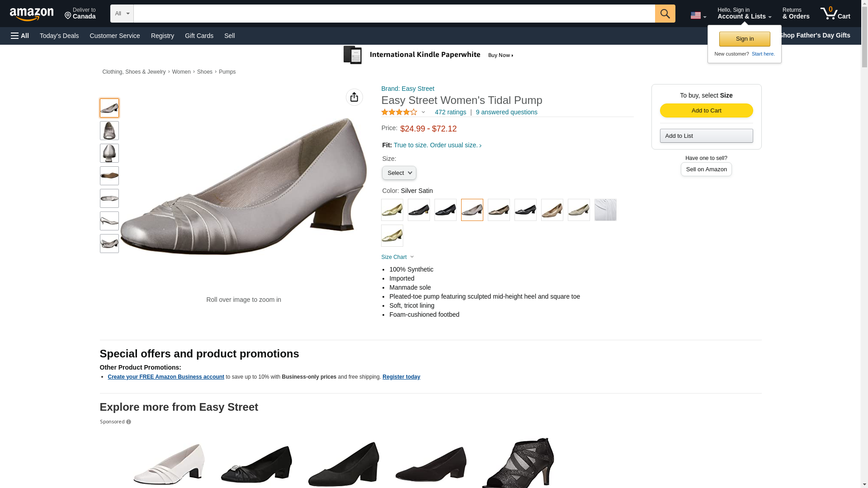Click the star rating icons
The image size is (868, 488).
(x=399, y=112)
